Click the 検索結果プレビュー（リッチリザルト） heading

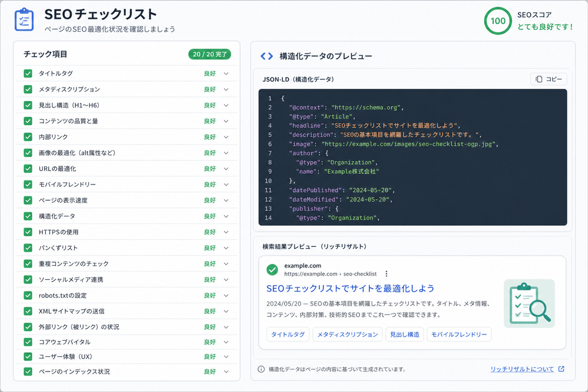click(314, 247)
